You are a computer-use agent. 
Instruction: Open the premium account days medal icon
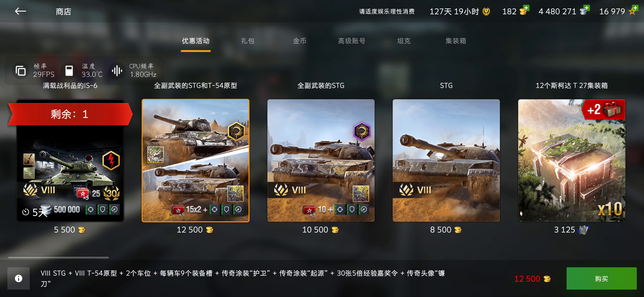click(486, 12)
